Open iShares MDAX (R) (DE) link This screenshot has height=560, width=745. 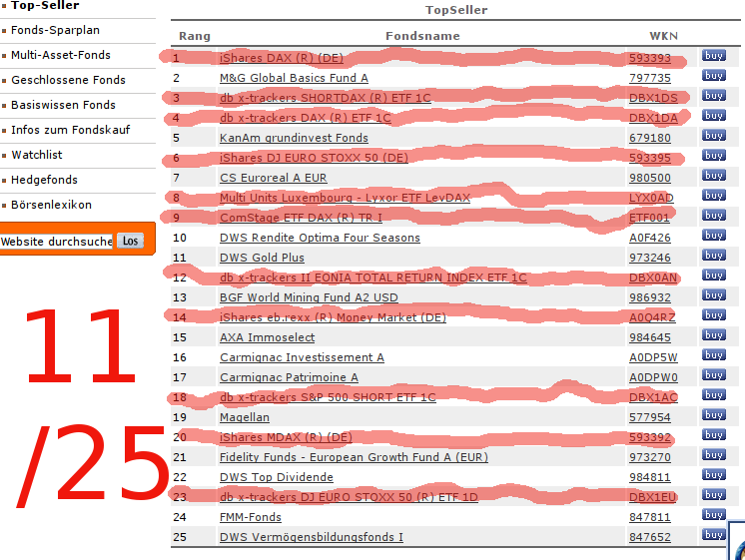pos(286,437)
